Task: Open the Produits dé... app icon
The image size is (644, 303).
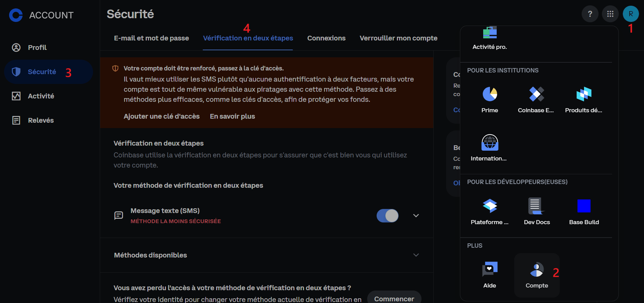Action: click(584, 94)
